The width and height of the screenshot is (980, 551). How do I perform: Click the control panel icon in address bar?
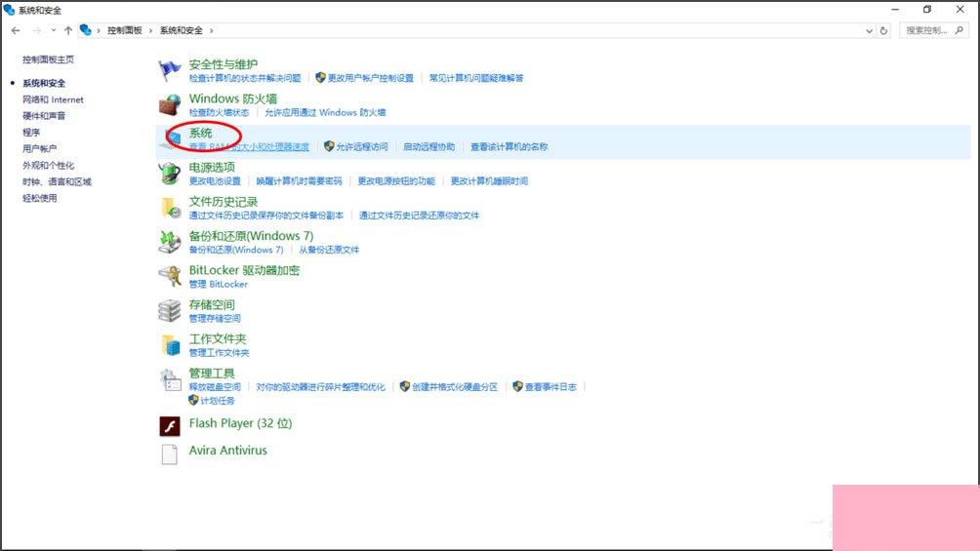click(86, 30)
